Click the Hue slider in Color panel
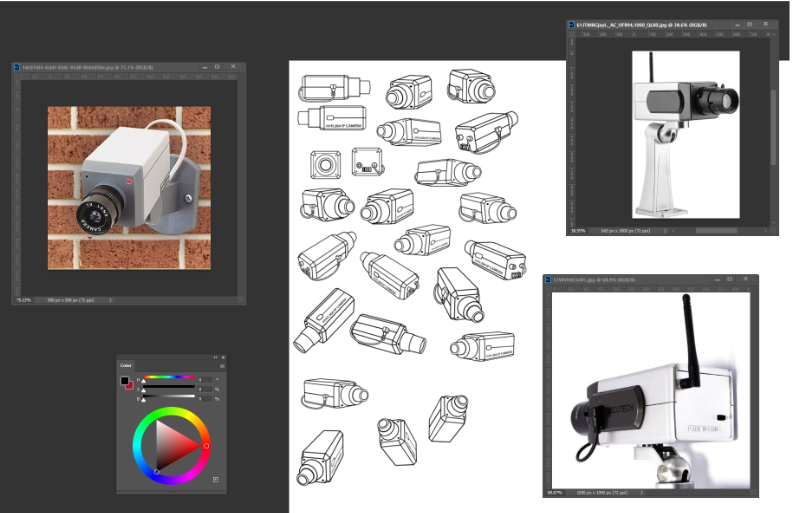 click(x=169, y=377)
